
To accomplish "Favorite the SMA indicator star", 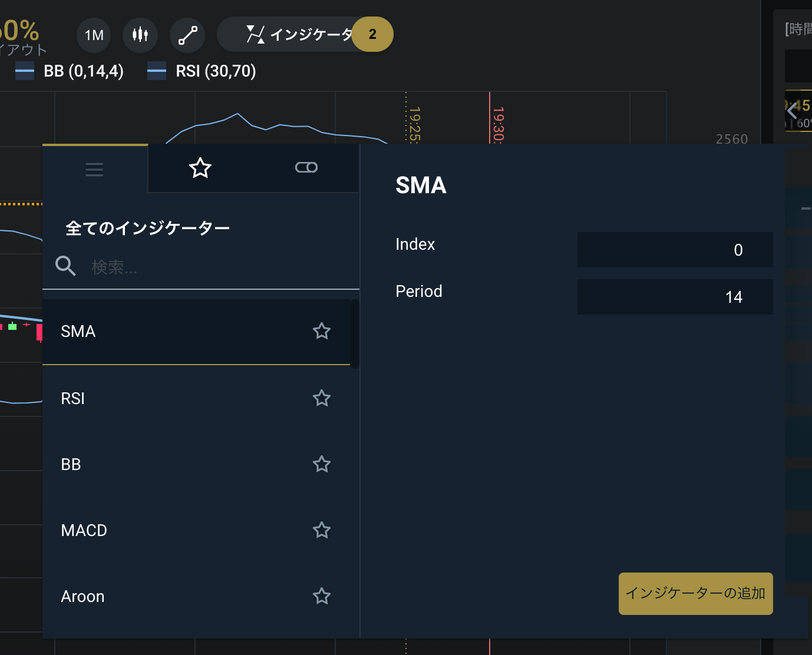I will [x=322, y=331].
